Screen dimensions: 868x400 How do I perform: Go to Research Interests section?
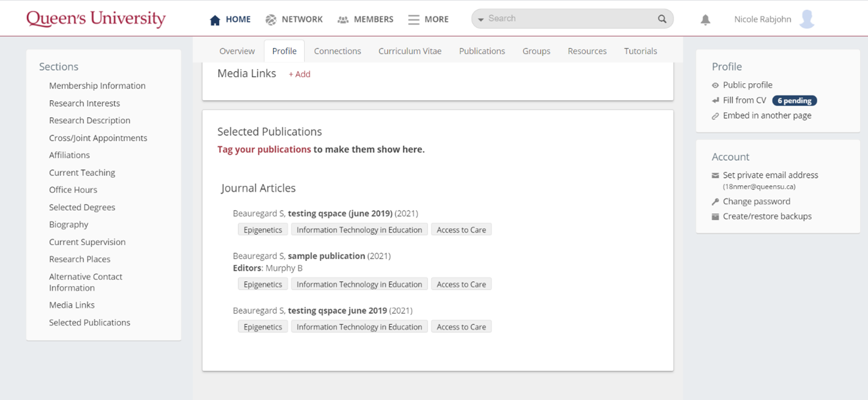84,103
